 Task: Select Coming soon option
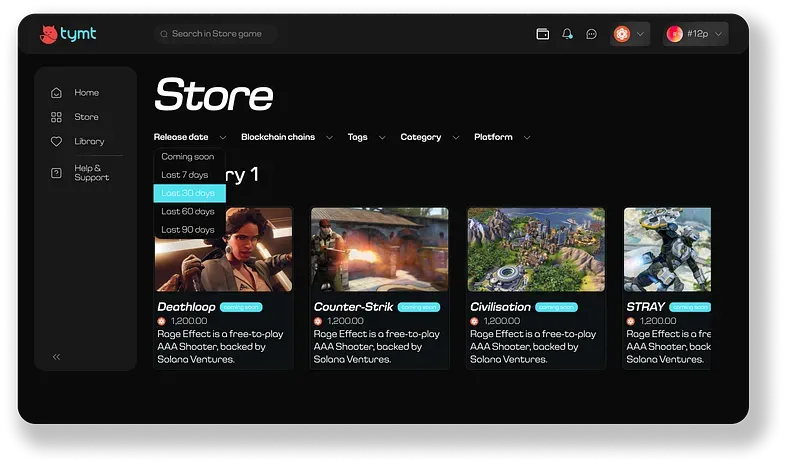pyautogui.click(x=189, y=156)
